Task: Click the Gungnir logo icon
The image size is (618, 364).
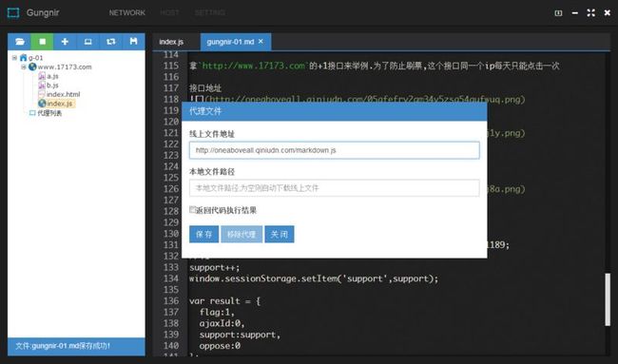Action: pos(13,12)
